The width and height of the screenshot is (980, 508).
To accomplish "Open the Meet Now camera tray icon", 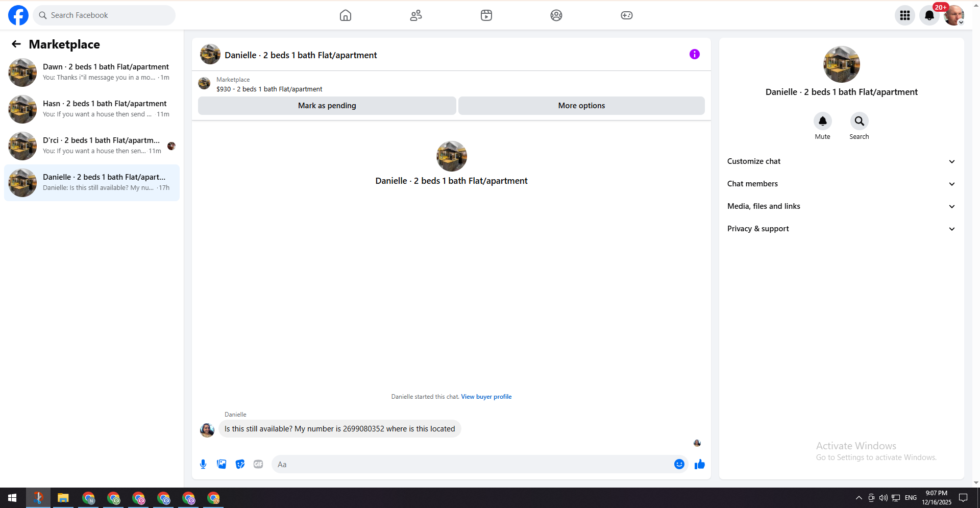I will tap(871, 498).
